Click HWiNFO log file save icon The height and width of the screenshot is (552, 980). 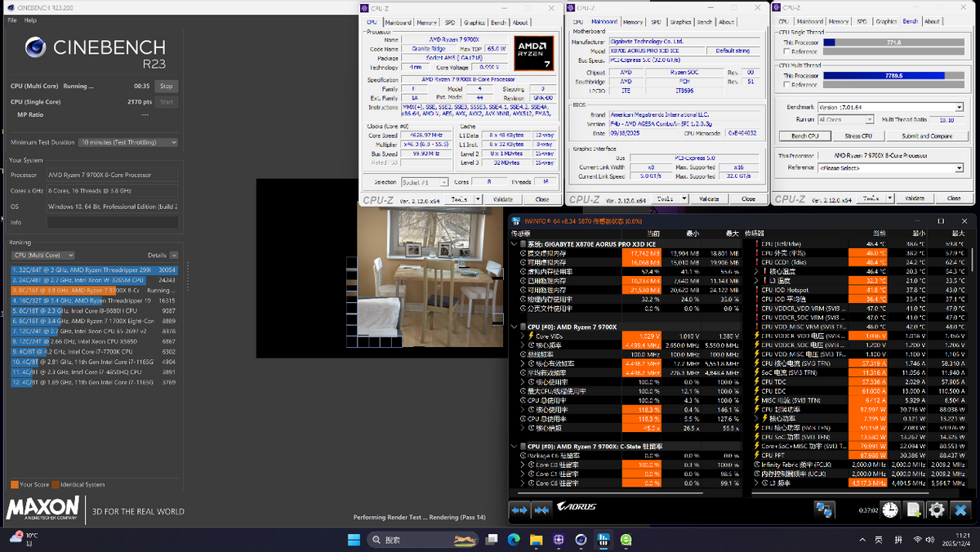[914, 510]
